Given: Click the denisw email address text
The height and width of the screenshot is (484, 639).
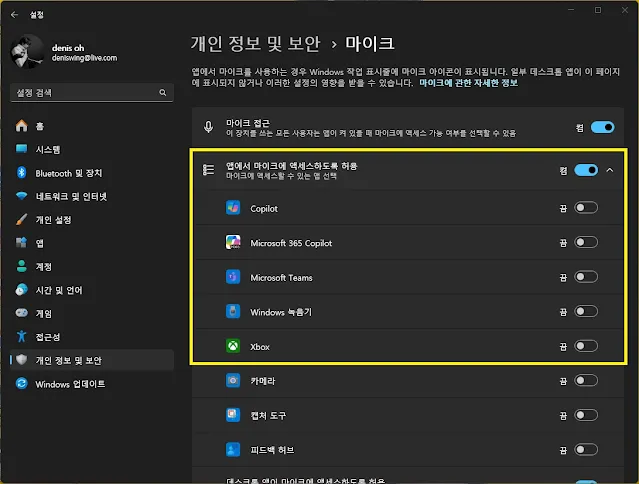Looking at the screenshot, I should [84, 58].
